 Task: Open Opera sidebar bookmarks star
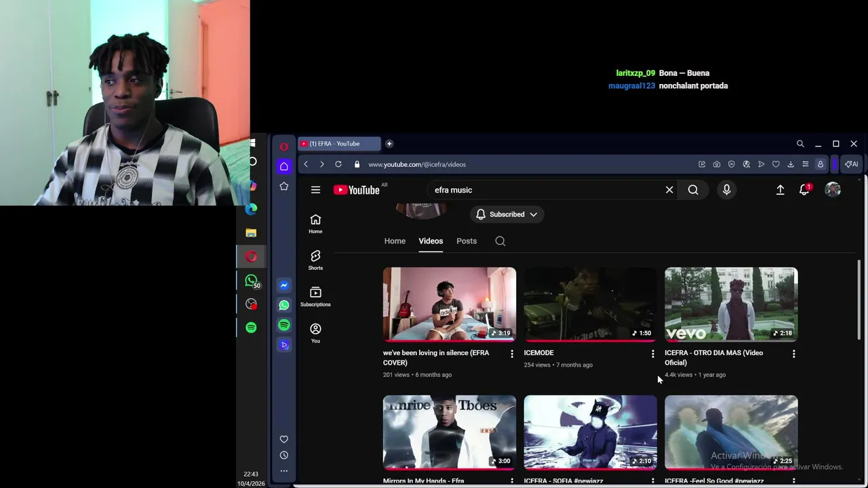tap(284, 186)
